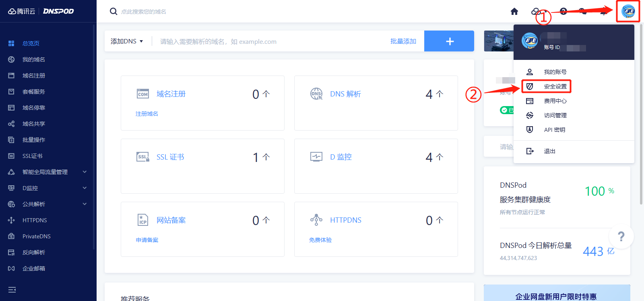The height and width of the screenshot is (301, 644).
Task: Click the home icon in top bar
Action: click(x=514, y=11)
